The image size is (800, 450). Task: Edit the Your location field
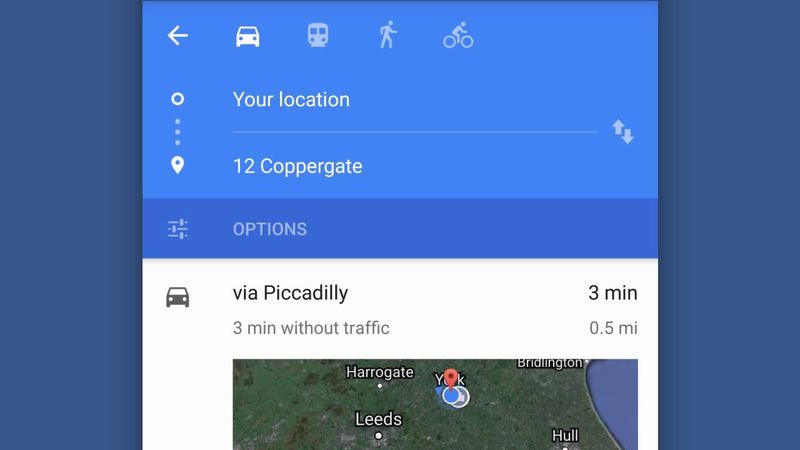click(415, 99)
